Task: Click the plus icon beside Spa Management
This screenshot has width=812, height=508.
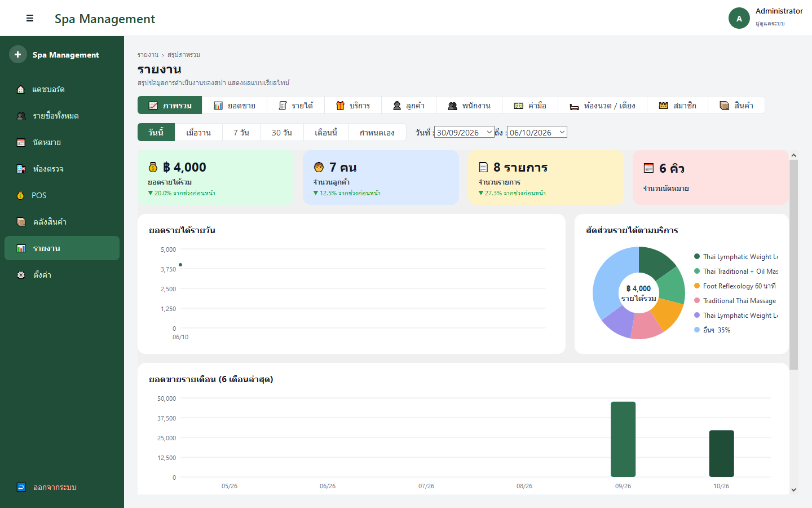Action: (x=17, y=54)
